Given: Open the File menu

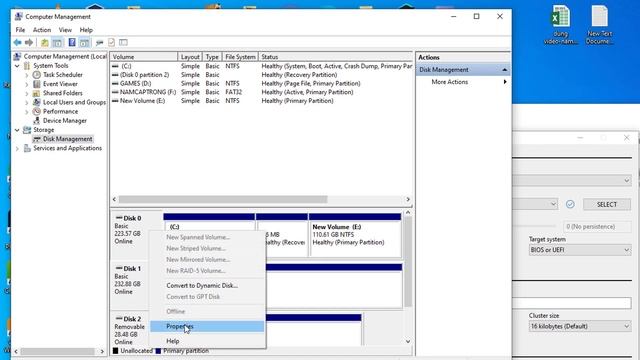Looking at the screenshot, I should click(x=20, y=30).
